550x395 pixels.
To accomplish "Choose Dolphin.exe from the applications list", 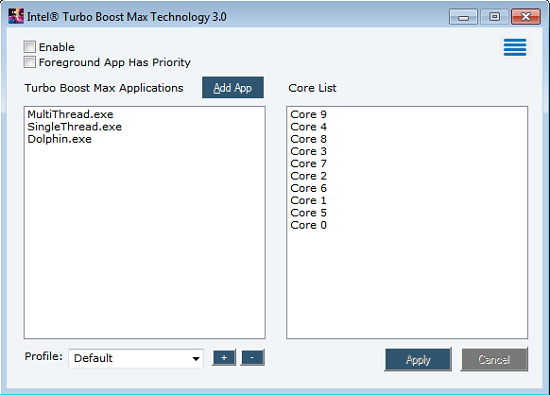I will point(59,139).
